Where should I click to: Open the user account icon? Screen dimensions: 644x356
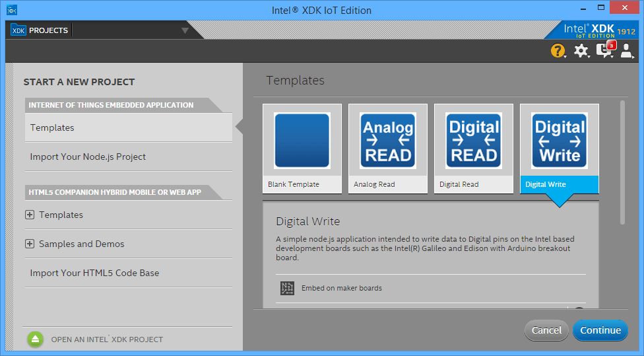[627, 51]
